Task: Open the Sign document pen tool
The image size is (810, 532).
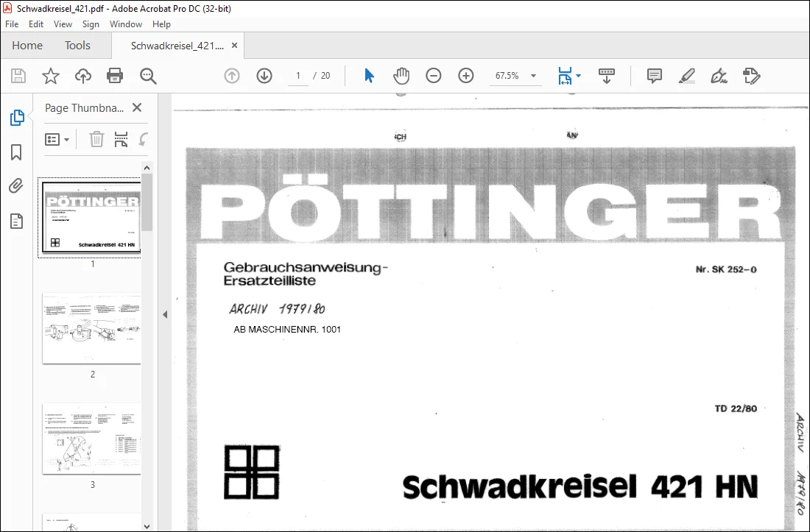Action: (719, 76)
